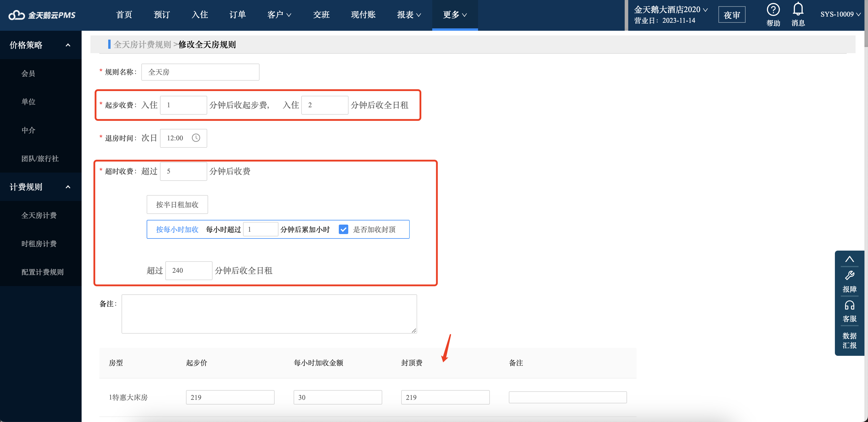Click 封顶费 field for 1特惠大床房
The image size is (868, 422).
[445, 397]
